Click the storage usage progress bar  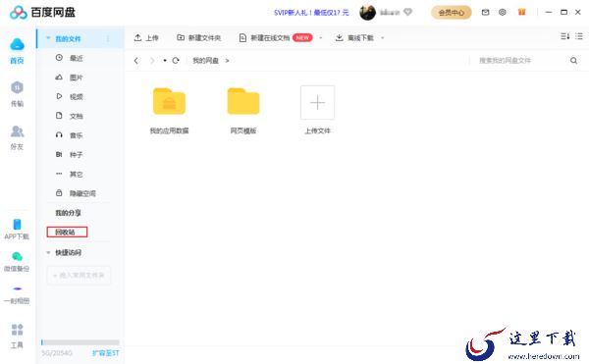click(x=80, y=342)
